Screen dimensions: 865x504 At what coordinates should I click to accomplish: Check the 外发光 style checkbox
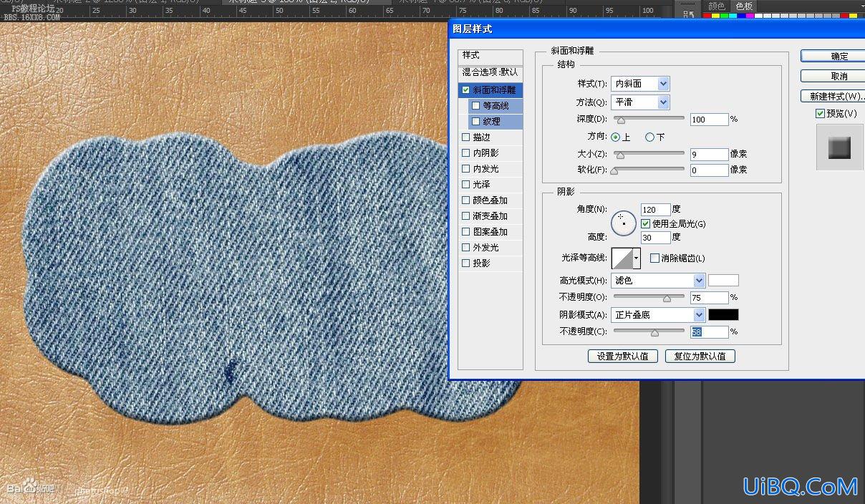click(x=466, y=248)
